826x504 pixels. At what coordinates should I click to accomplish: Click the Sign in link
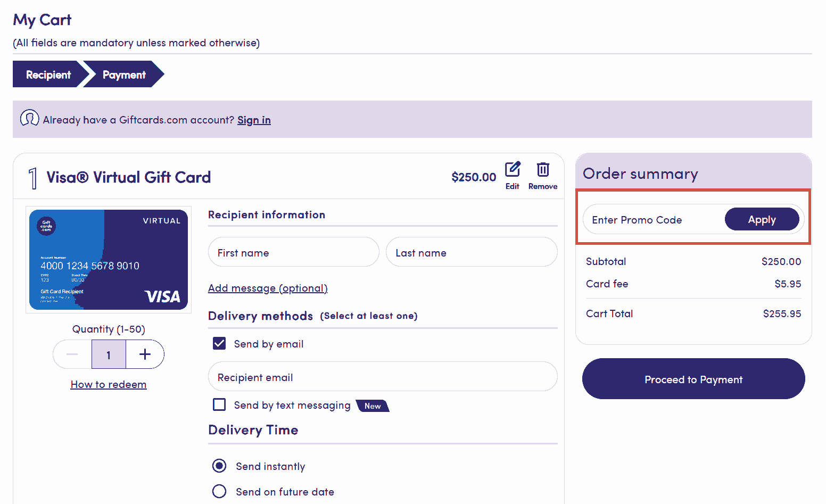[254, 120]
